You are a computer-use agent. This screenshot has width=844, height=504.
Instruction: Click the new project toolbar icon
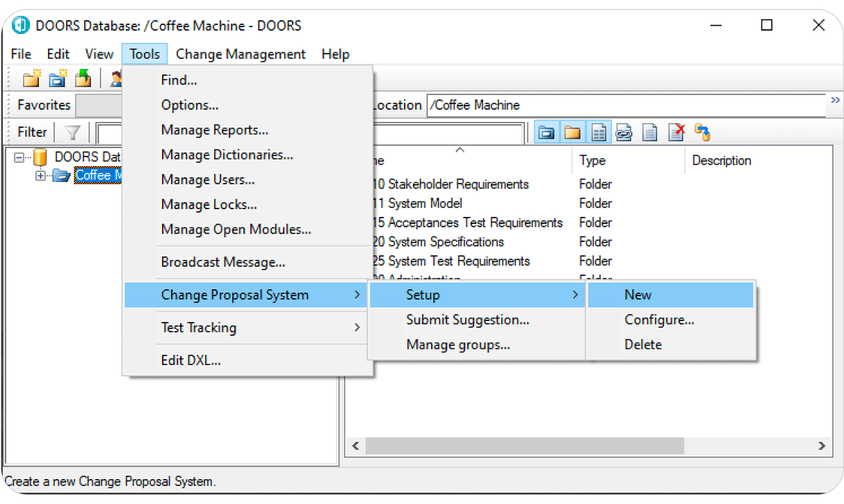coord(57,78)
